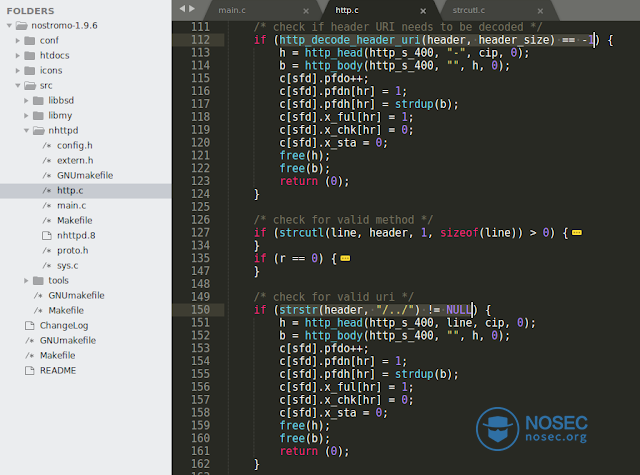Click the htdocs folder icon
Viewport: 640px width, 475px height.
(x=29, y=55)
